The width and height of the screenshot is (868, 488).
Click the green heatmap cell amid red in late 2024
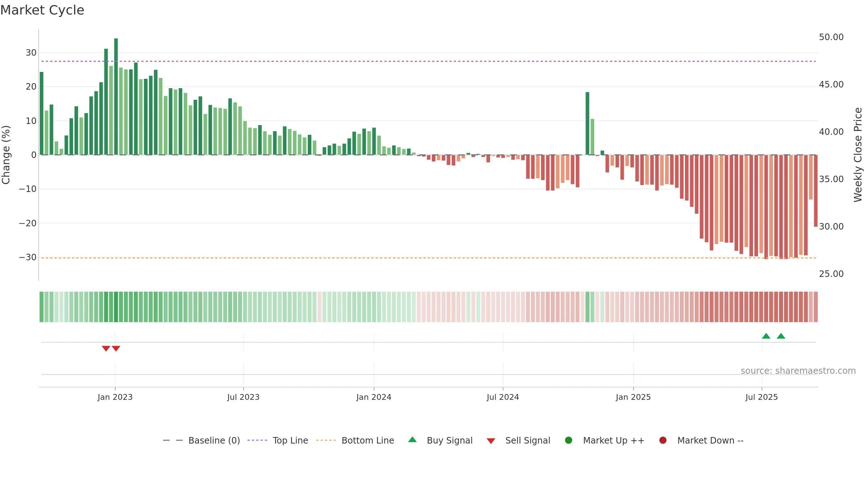tap(587, 307)
